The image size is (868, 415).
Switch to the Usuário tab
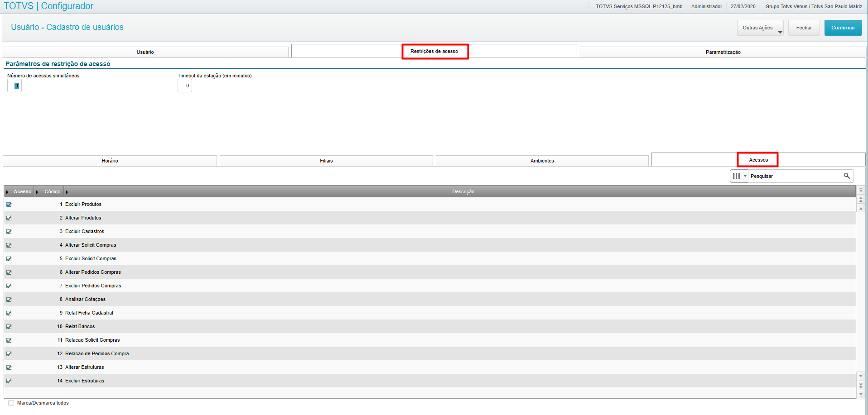coord(145,52)
